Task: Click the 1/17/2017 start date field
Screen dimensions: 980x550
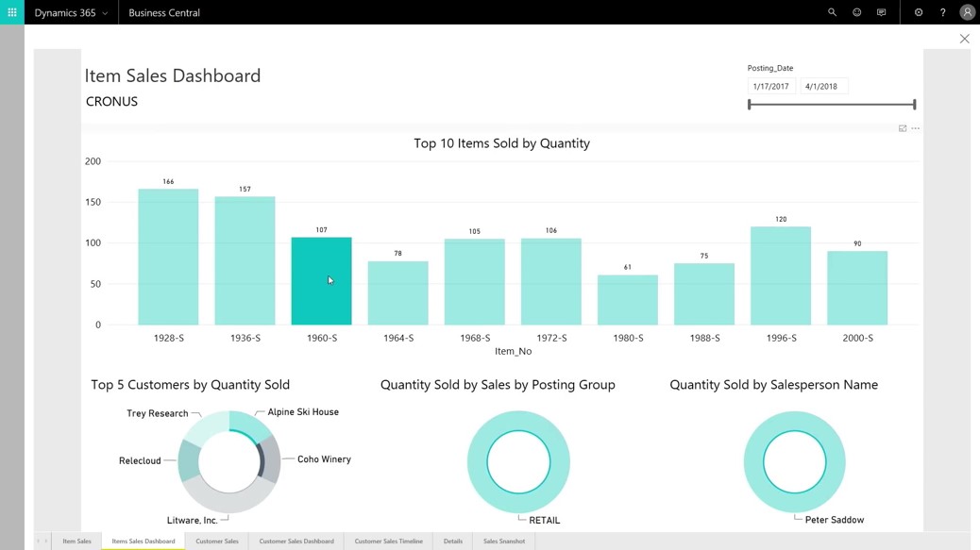Action: pyautogui.click(x=771, y=86)
